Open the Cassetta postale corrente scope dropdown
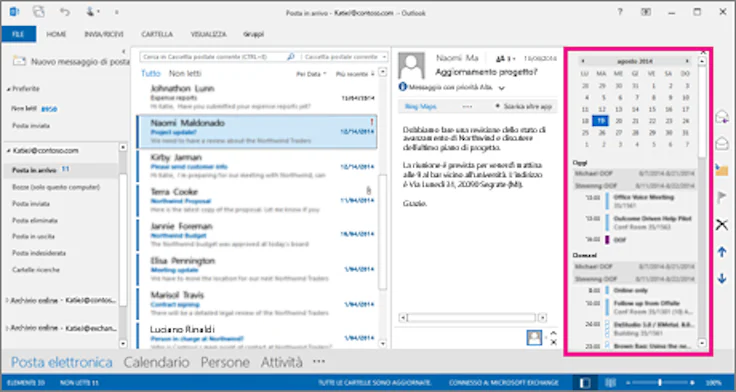This screenshot has height=392, width=736. [x=345, y=57]
